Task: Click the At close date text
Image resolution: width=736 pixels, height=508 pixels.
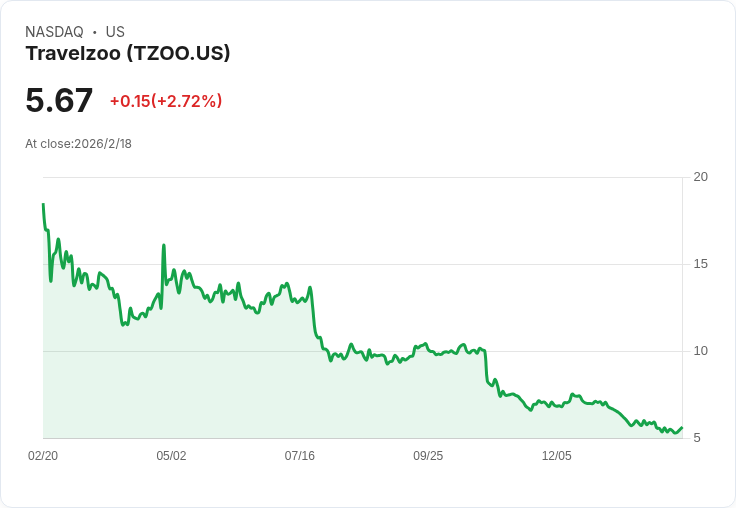Action: [78, 143]
